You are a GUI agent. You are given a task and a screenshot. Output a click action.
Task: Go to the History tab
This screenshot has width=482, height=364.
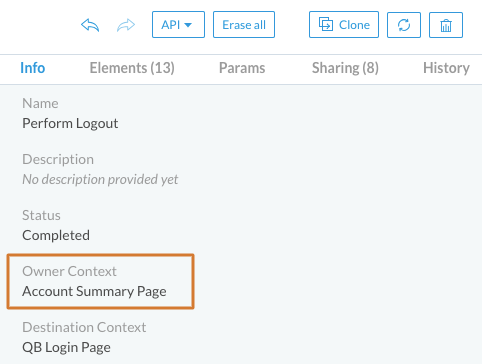point(446,68)
